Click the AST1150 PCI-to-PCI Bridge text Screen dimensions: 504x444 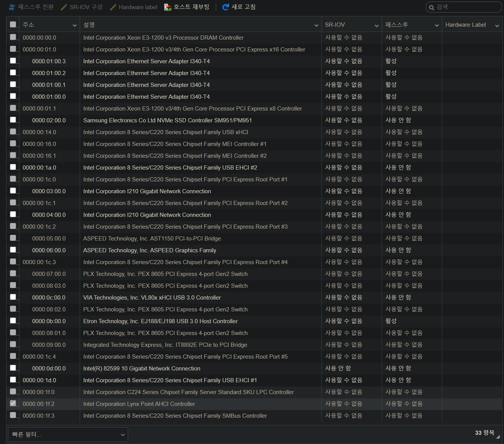(152, 239)
